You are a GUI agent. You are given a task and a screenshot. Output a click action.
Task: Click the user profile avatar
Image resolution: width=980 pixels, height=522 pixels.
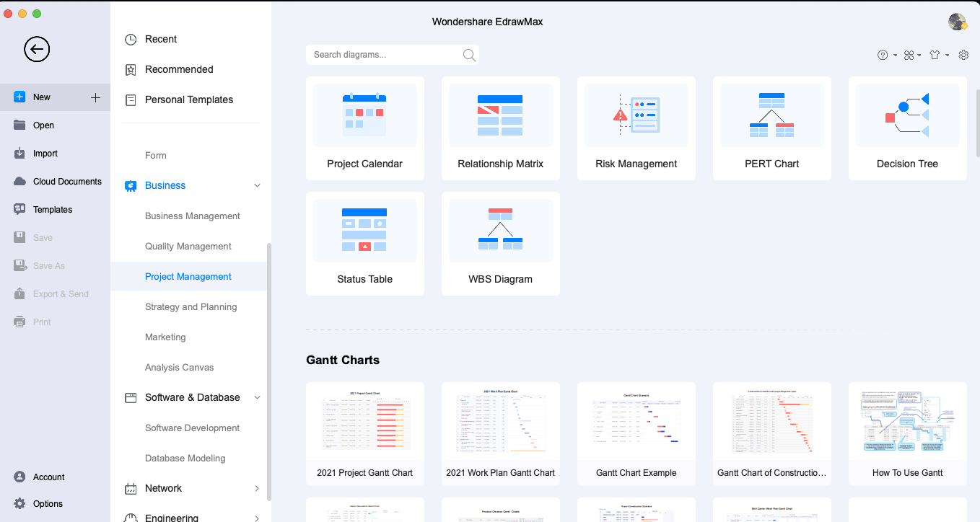pos(958,22)
